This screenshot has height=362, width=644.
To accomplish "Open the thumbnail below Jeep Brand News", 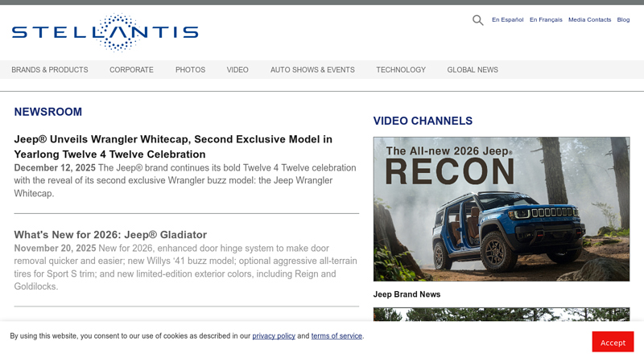I will (501, 315).
